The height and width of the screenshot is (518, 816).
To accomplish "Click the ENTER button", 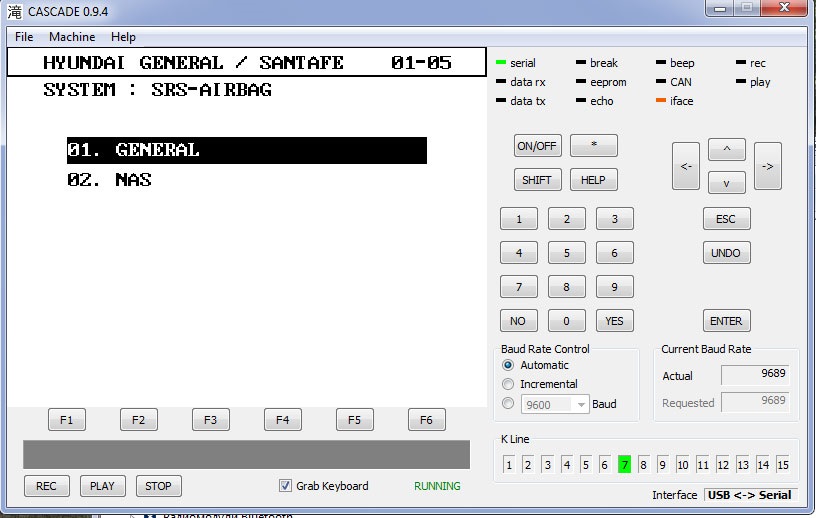I will pos(726,321).
